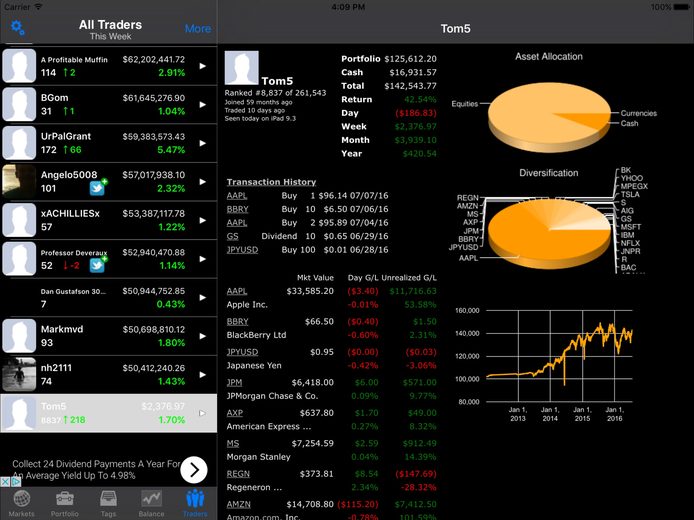
Task: Select the highlighted Tom5 trader row
Action: pos(108,413)
